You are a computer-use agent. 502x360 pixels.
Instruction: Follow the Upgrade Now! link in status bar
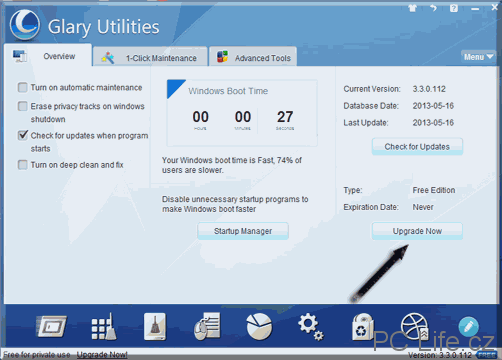[102, 355]
